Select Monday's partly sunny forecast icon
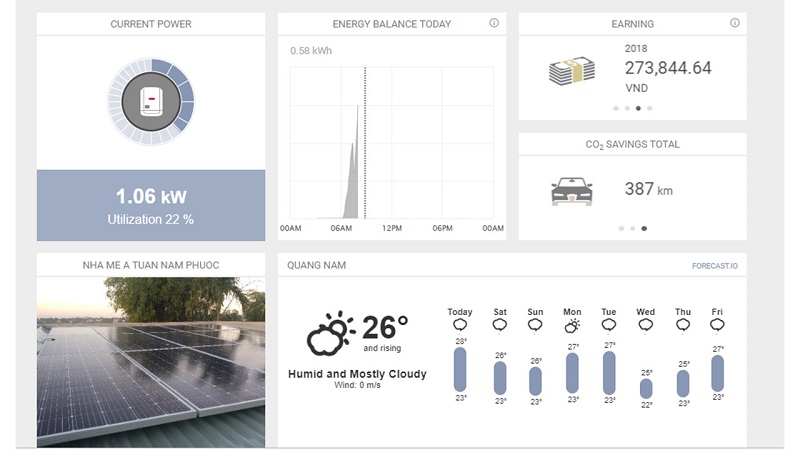Screen dimensions: 800x450 [x=572, y=326]
